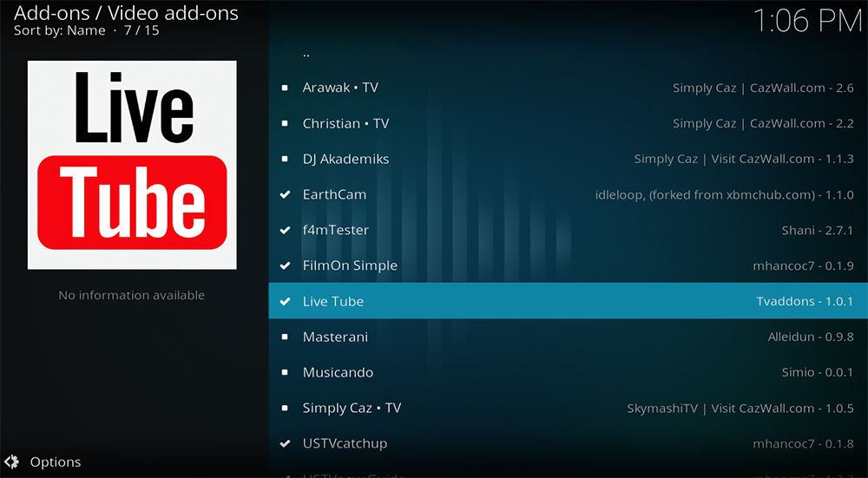Click "Tvaddons - 1.0.1" version text
The width and height of the screenshot is (868, 478).
(x=805, y=301)
